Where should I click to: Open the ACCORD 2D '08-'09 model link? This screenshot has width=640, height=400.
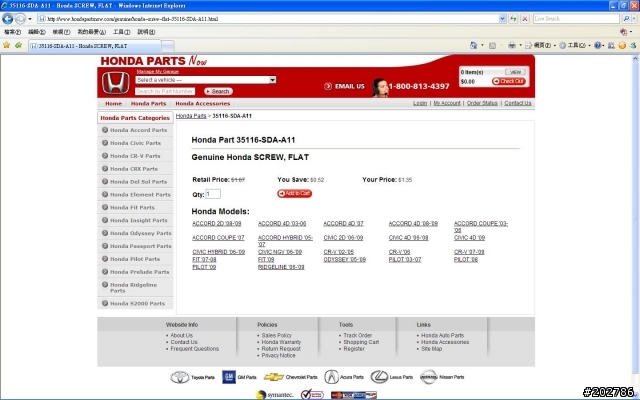click(x=217, y=224)
